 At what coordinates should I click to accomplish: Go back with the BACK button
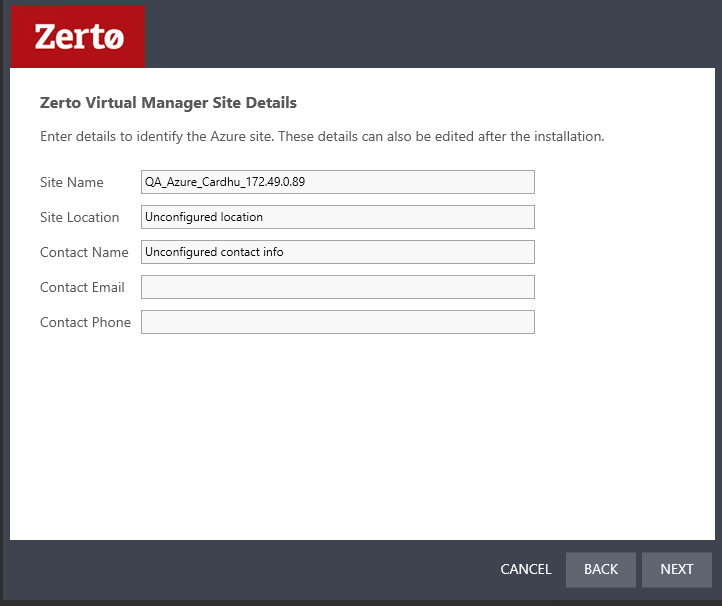click(x=600, y=570)
